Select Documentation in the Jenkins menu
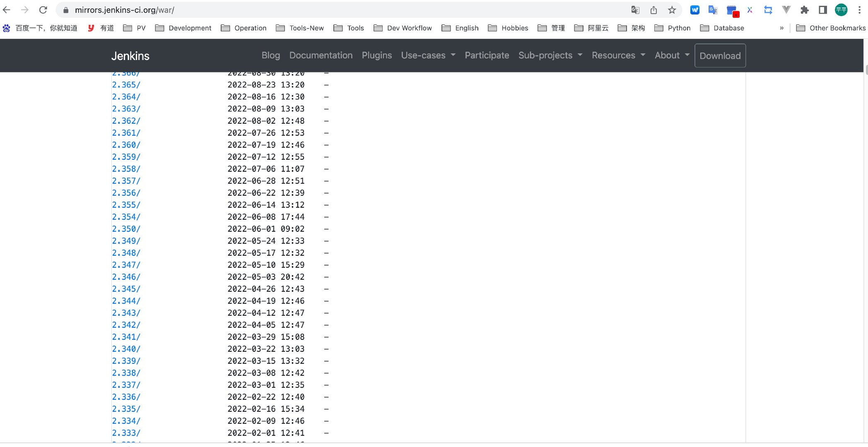This screenshot has width=868, height=447. pyautogui.click(x=321, y=55)
